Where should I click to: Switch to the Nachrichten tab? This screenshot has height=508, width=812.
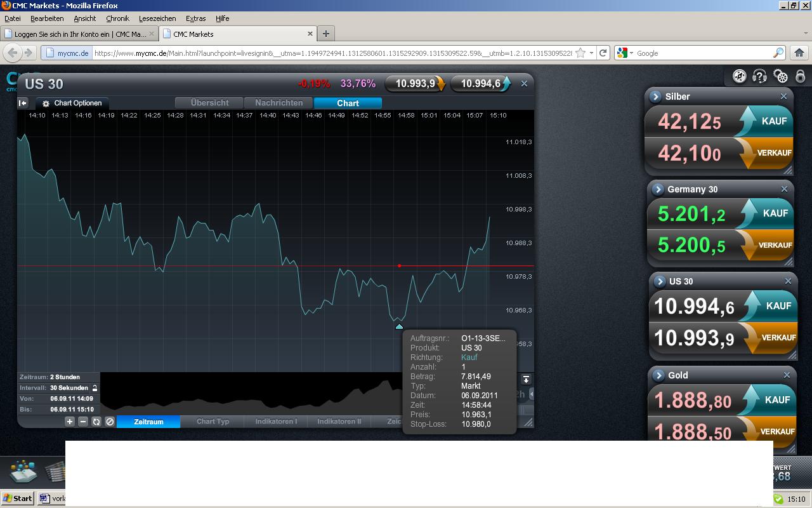coord(279,103)
